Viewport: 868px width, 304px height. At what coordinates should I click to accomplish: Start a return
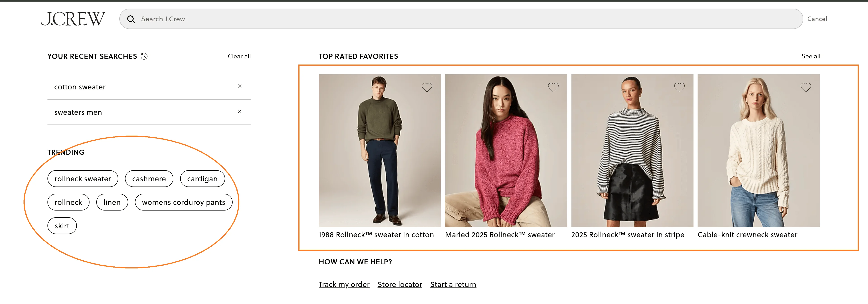[x=453, y=284]
